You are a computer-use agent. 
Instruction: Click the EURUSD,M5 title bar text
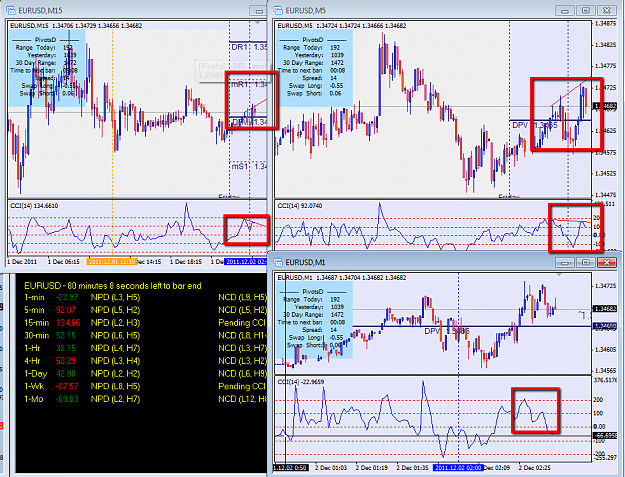[x=305, y=10]
